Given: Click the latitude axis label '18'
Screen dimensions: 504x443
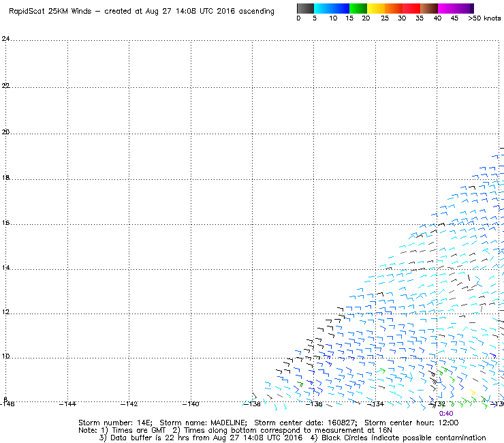Looking at the screenshot, I should click(x=5, y=178).
